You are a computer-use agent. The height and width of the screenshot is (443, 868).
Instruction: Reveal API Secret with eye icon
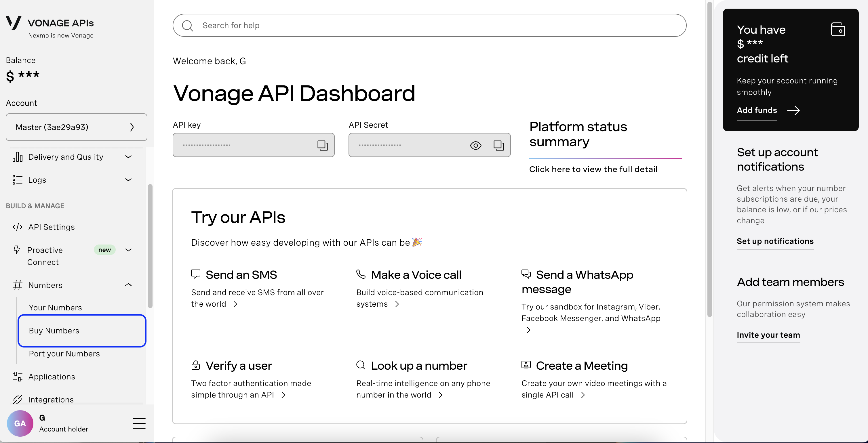475,145
